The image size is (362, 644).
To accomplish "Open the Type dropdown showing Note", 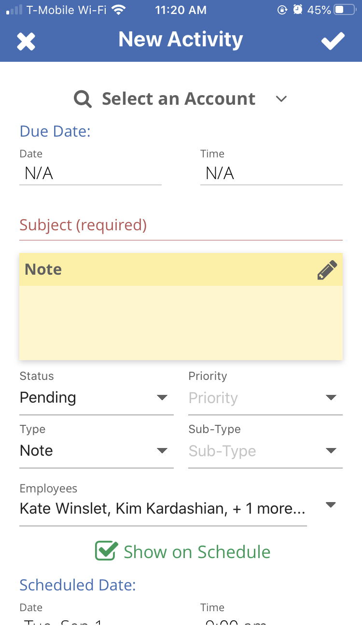I will point(96,451).
